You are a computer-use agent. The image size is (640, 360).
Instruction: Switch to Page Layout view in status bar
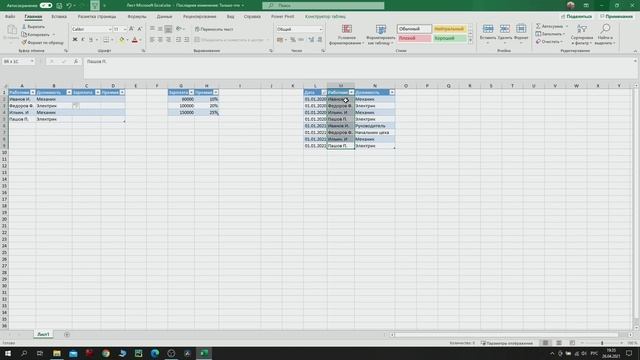pos(559,343)
